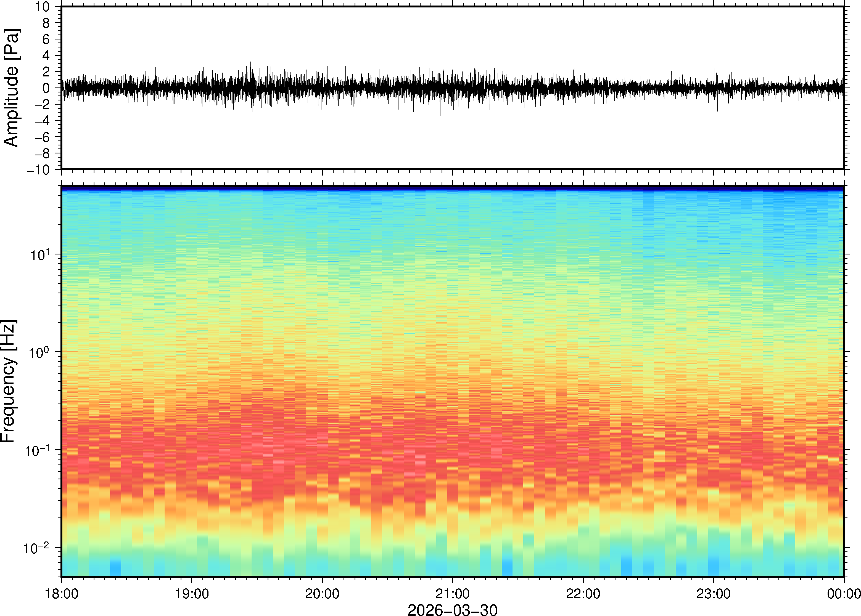Click the 0 amplitude tick label
861x616 pixels.
46,88
